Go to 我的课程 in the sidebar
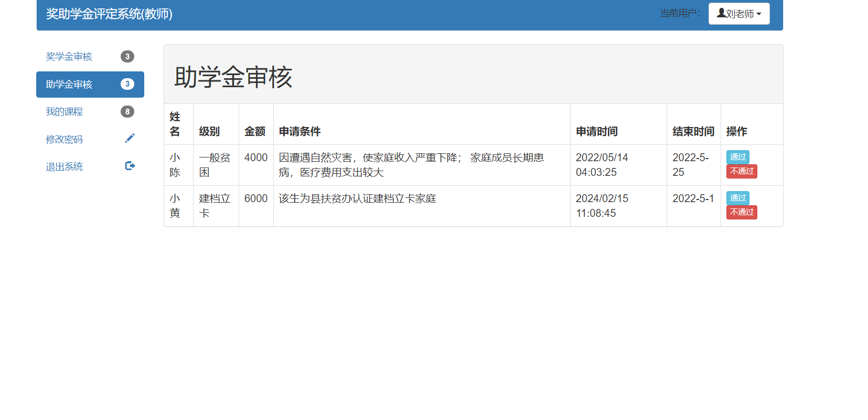The width and height of the screenshot is (868, 420). pos(90,112)
